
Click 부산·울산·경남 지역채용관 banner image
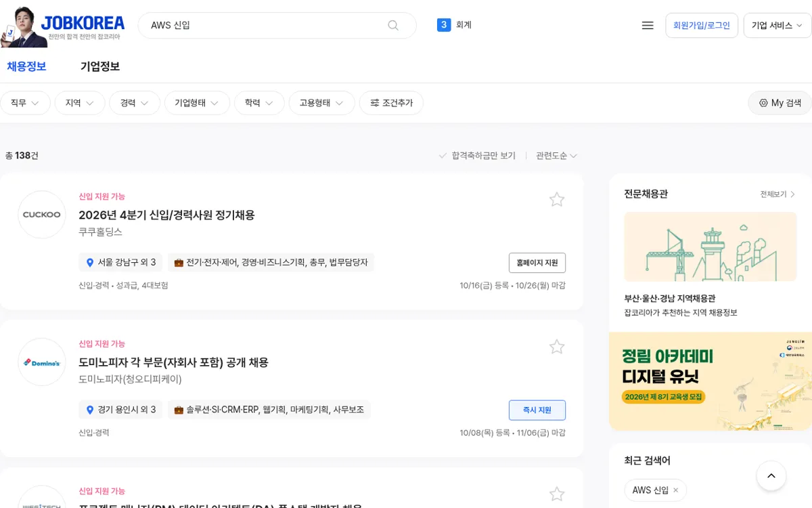pyautogui.click(x=710, y=247)
